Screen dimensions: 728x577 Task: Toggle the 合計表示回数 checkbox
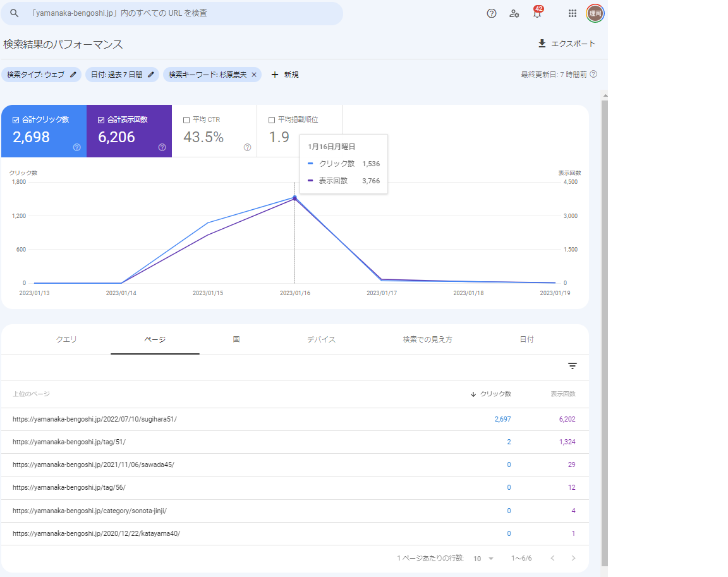point(101,119)
